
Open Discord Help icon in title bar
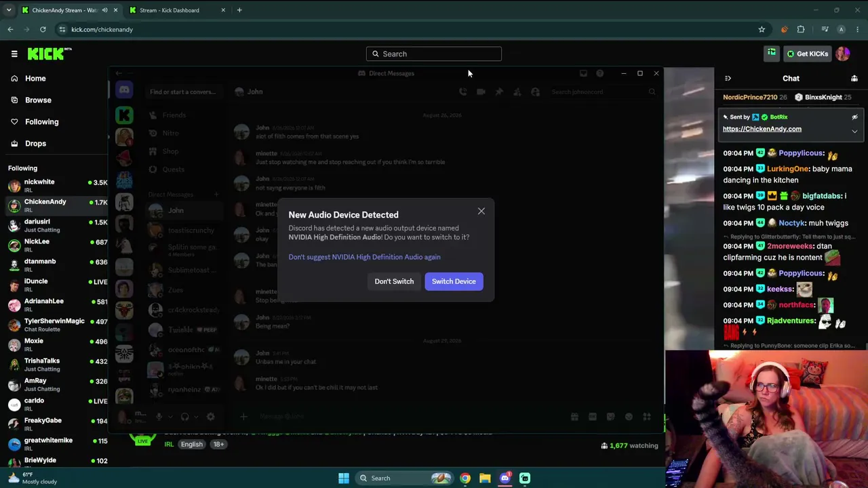pyautogui.click(x=599, y=73)
